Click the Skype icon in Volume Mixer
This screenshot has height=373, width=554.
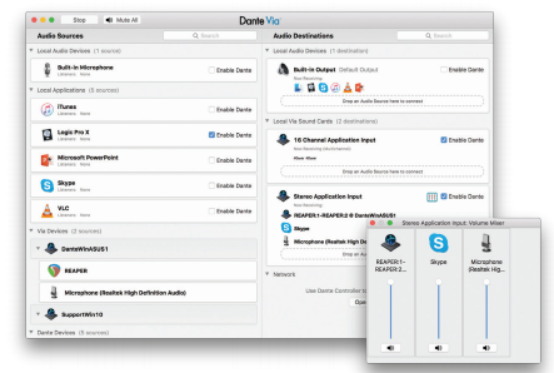tap(438, 243)
